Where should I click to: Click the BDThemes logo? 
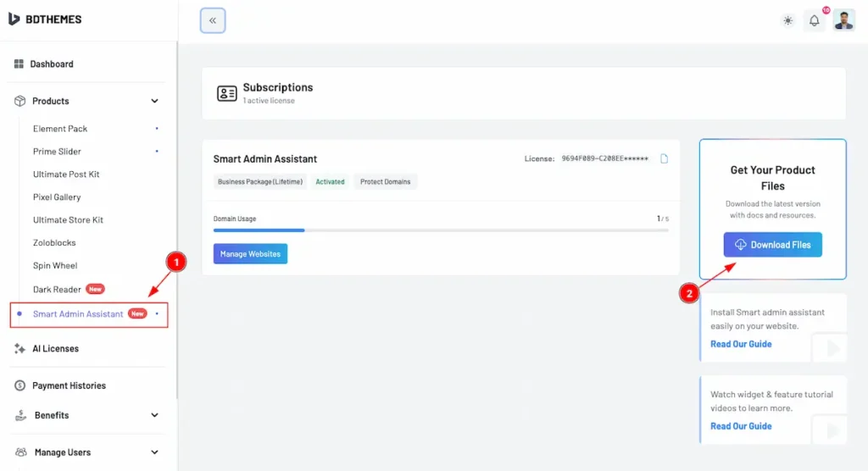click(x=45, y=19)
